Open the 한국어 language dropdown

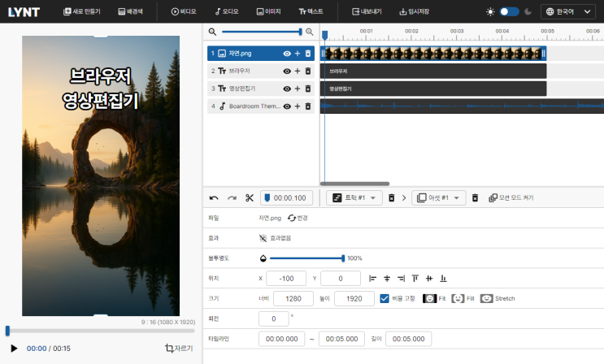[568, 11]
